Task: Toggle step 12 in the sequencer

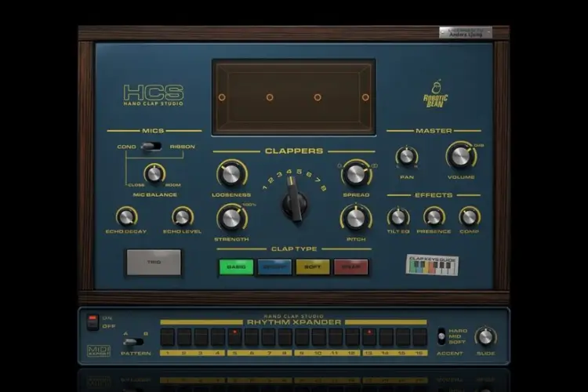Action: (x=353, y=337)
